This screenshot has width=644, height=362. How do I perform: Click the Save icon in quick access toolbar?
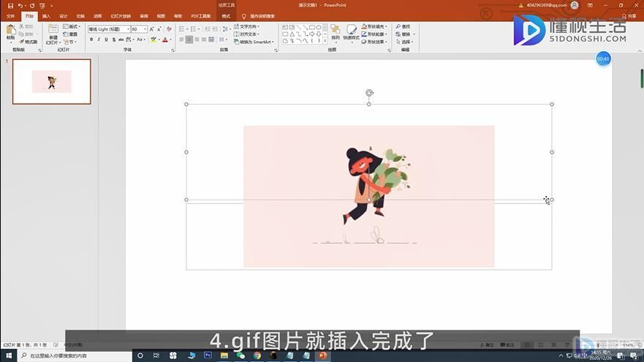10,6
